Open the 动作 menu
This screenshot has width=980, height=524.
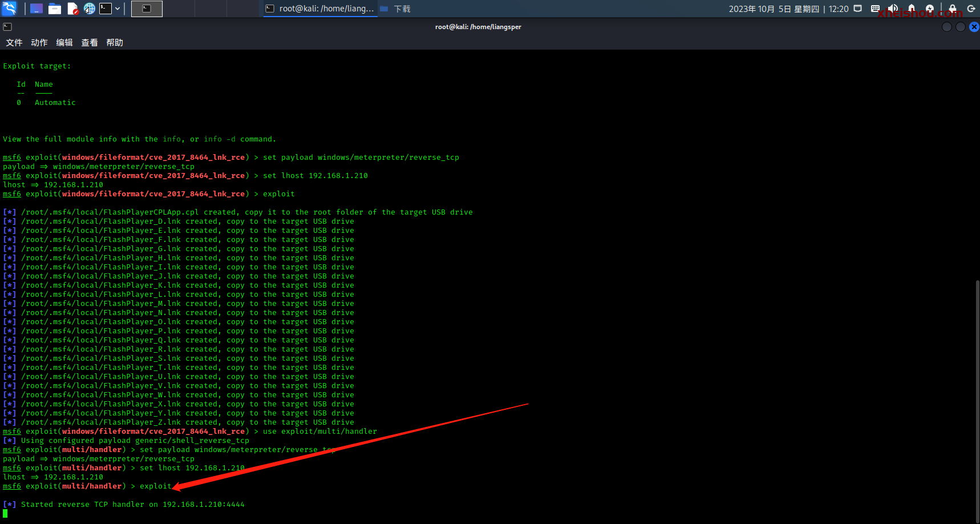[39, 43]
